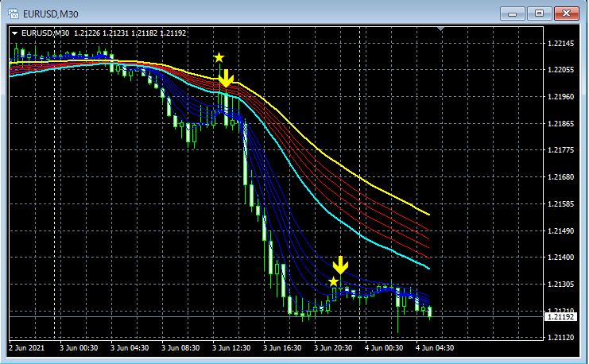Click the close value 1.21192 in chart header
This screenshot has height=364, width=589.
coord(172,33)
